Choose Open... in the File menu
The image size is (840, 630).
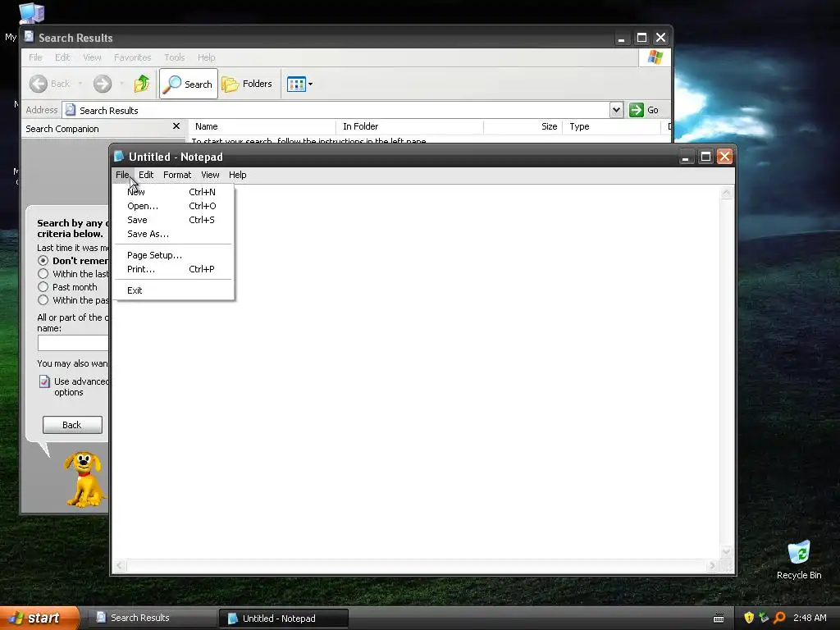(174, 206)
